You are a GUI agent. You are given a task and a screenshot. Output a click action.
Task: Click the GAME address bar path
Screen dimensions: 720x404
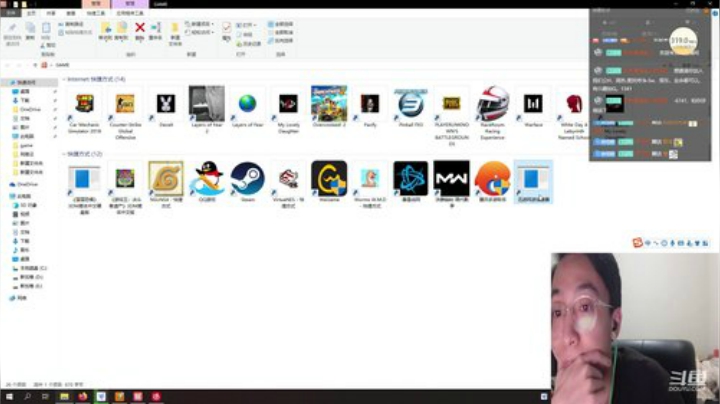62,65
